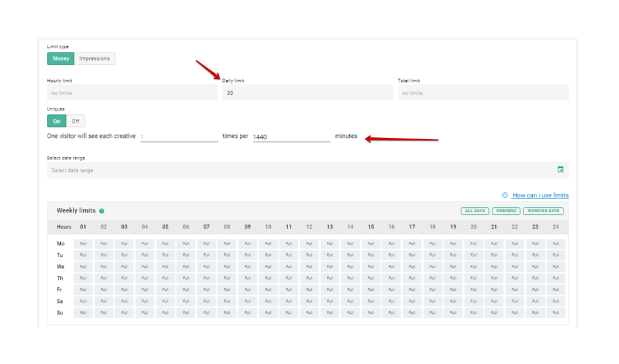Click the Weekly limits help icon
The height and width of the screenshot is (364, 619).
click(101, 211)
